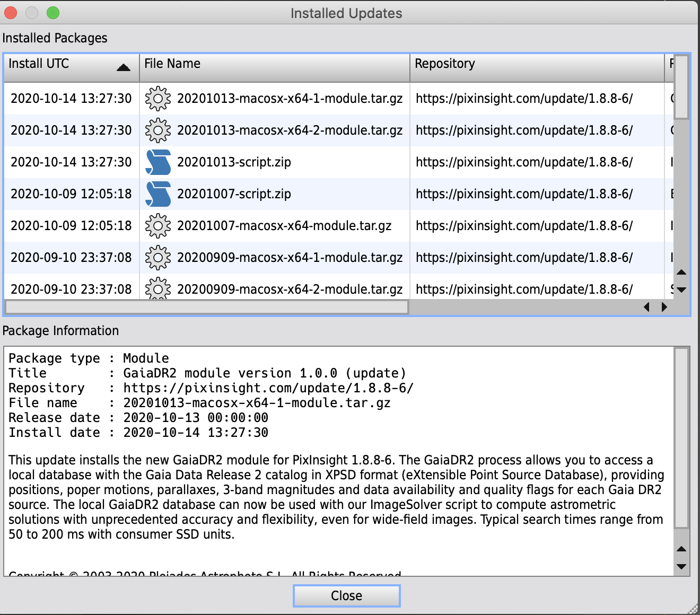This screenshot has height=615, width=700.
Task: Click gear icon for 20200909-macosx-x64-1-module.tar.gz
Action: coord(158,258)
